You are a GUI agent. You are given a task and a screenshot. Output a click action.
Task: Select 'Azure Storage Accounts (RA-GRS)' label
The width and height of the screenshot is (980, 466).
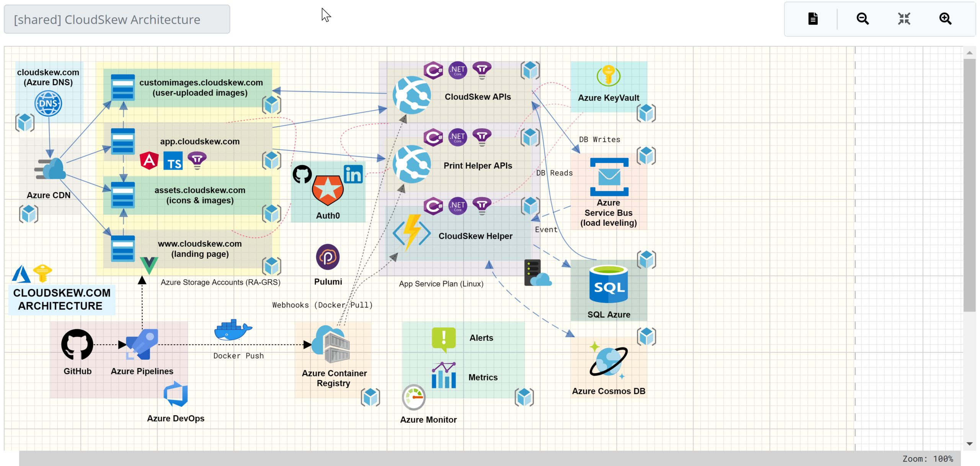coord(220,282)
